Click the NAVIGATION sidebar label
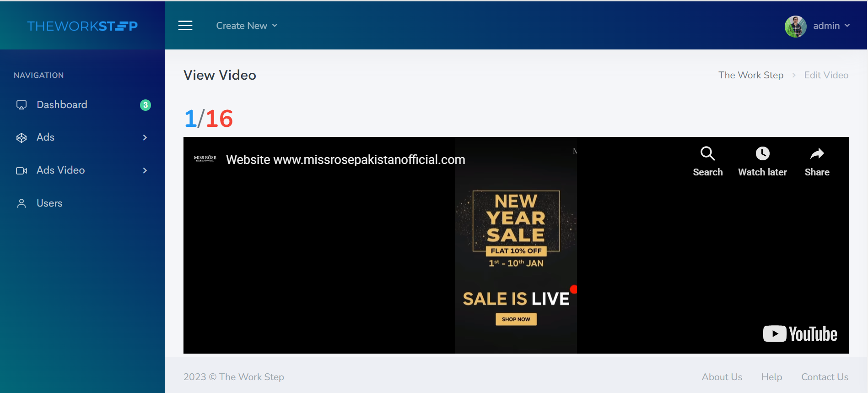This screenshot has width=868, height=393. pos(39,75)
